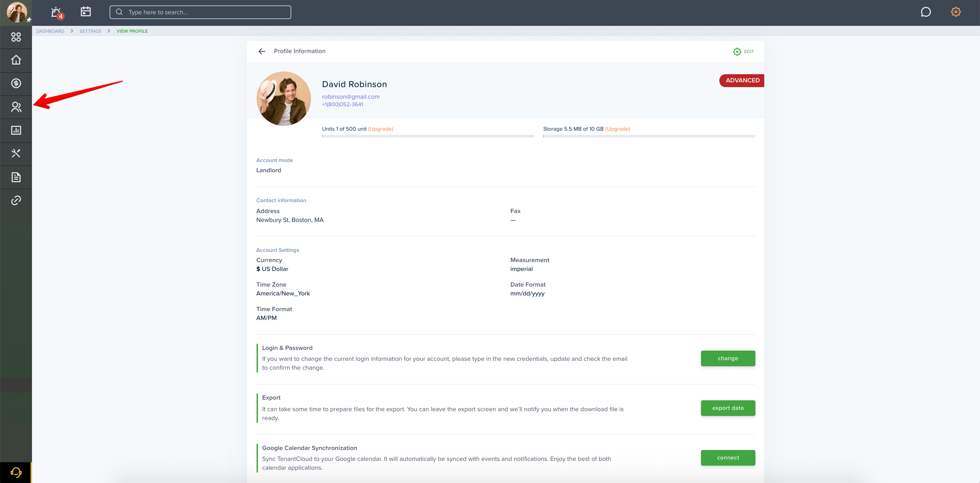Type in the search field
Viewport: 980px width, 483px height.
point(200,12)
